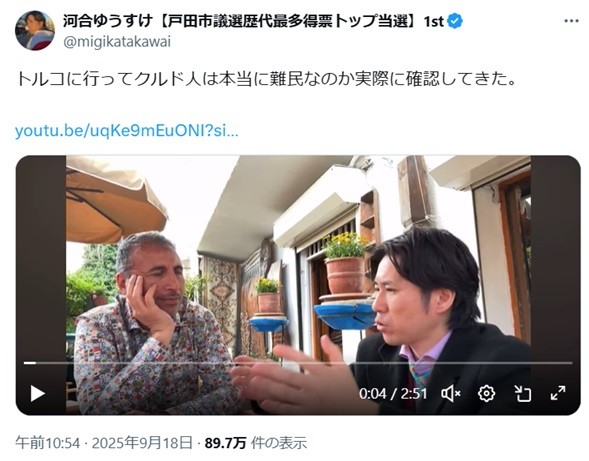Click the center of the video frame
The image size is (589, 461).
298,285
